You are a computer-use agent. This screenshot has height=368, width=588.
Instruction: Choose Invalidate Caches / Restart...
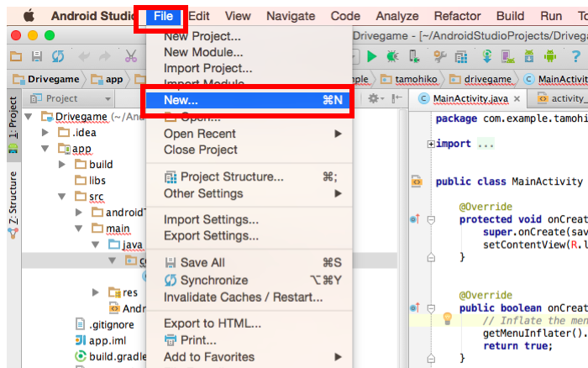point(249,297)
